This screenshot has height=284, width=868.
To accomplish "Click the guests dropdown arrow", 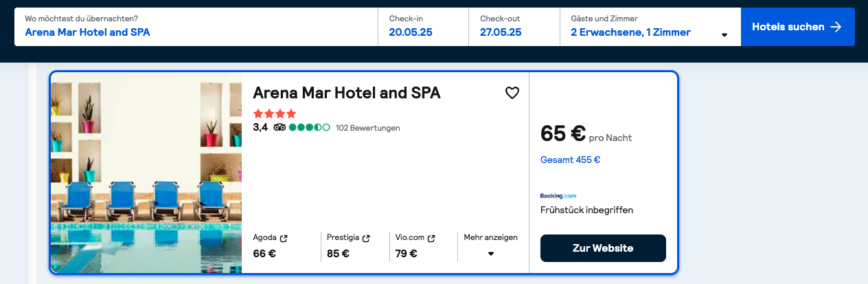I will (724, 34).
